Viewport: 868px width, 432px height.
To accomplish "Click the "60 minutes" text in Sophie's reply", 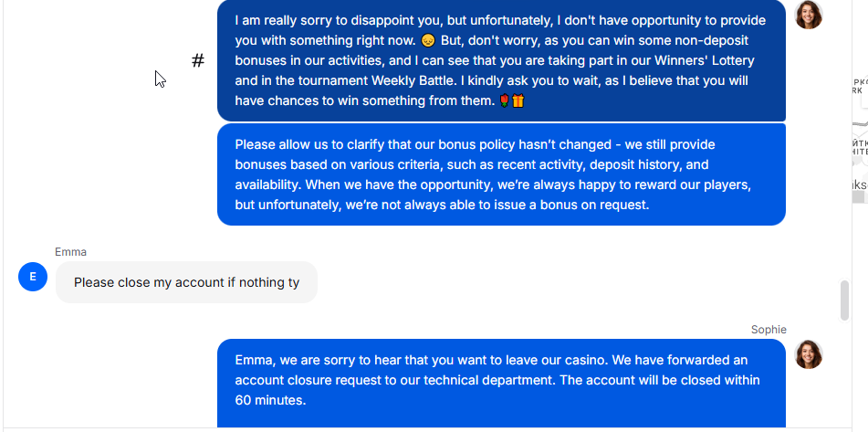I will [x=269, y=400].
